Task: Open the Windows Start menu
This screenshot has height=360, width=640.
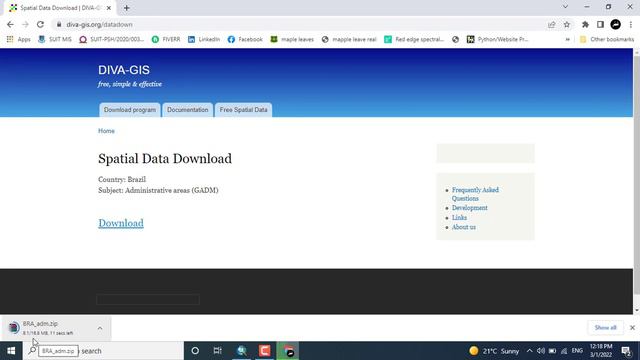Action: tap(11, 351)
